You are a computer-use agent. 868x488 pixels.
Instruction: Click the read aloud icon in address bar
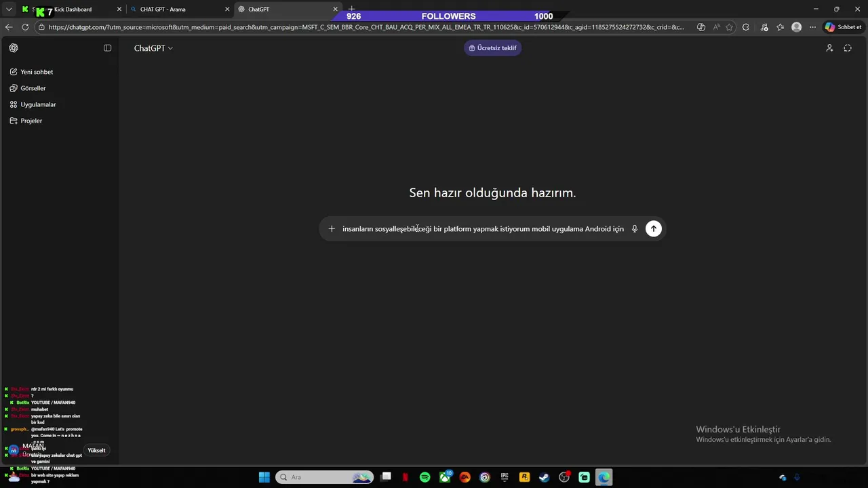tap(716, 27)
